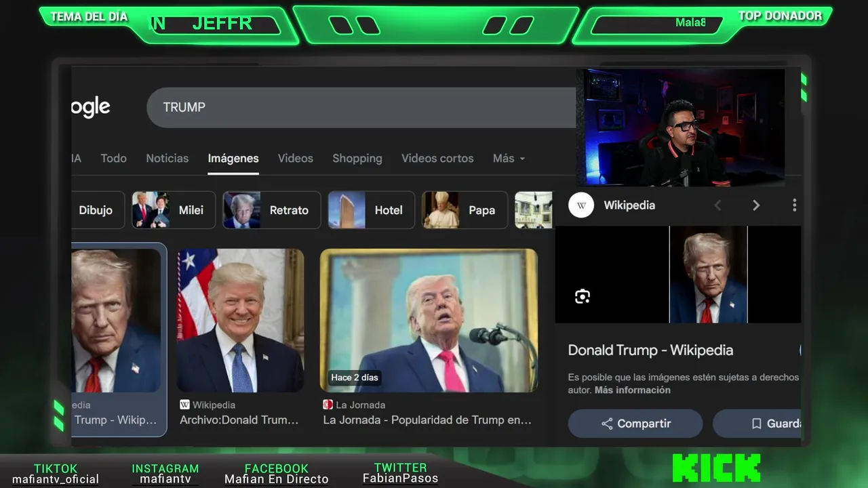
Task: Click the Wikipedia source name in preview header
Action: click(x=629, y=205)
